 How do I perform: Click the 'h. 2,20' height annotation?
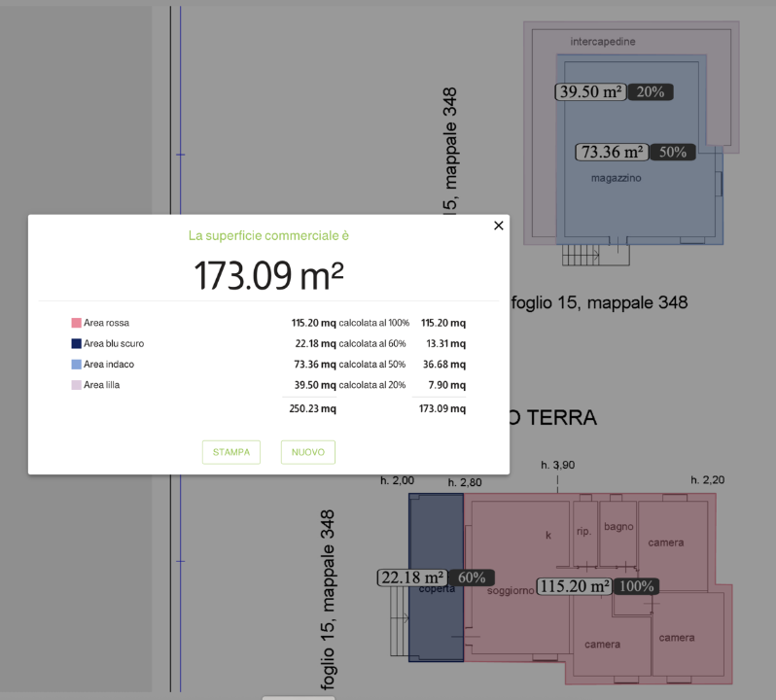point(708,480)
